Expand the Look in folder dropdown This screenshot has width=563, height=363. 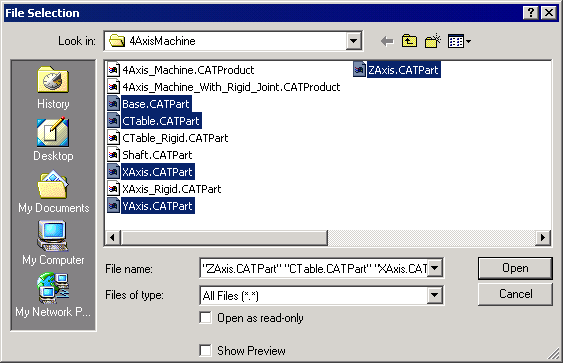[354, 41]
